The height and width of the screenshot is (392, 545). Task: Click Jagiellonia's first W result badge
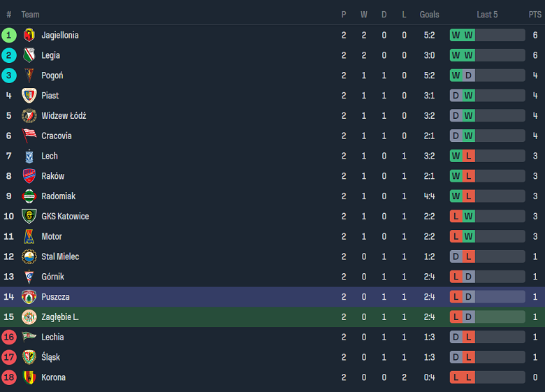point(456,35)
